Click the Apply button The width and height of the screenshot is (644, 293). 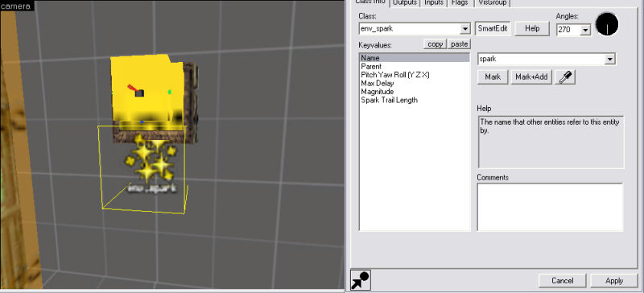[x=614, y=281]
